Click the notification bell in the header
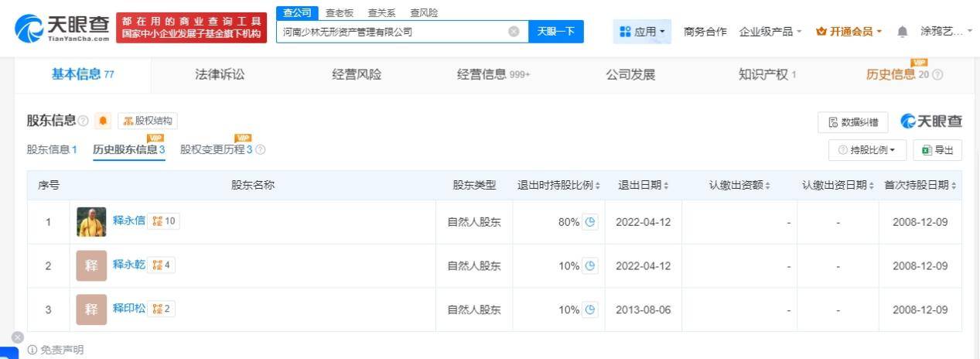 point(902,32)
